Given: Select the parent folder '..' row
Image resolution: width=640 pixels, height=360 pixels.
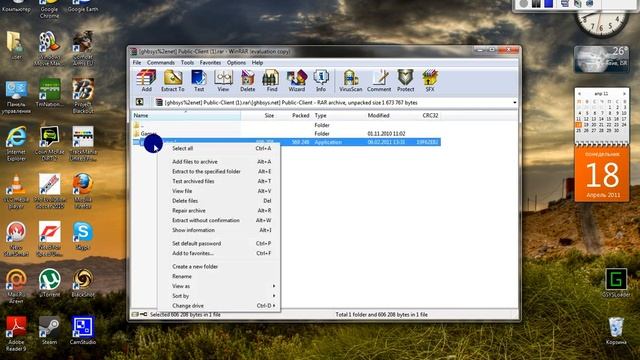Looking at the screenshot, I should point(286,125).
